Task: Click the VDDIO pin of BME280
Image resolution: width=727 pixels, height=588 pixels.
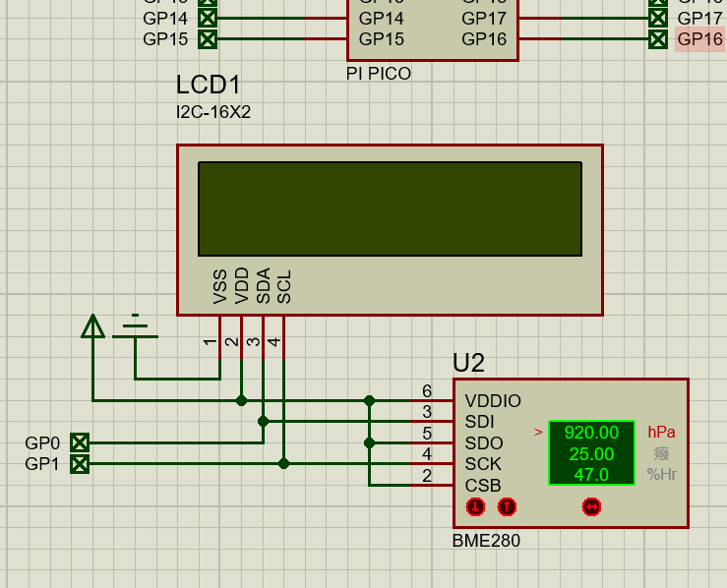Action: coord(493,401)
